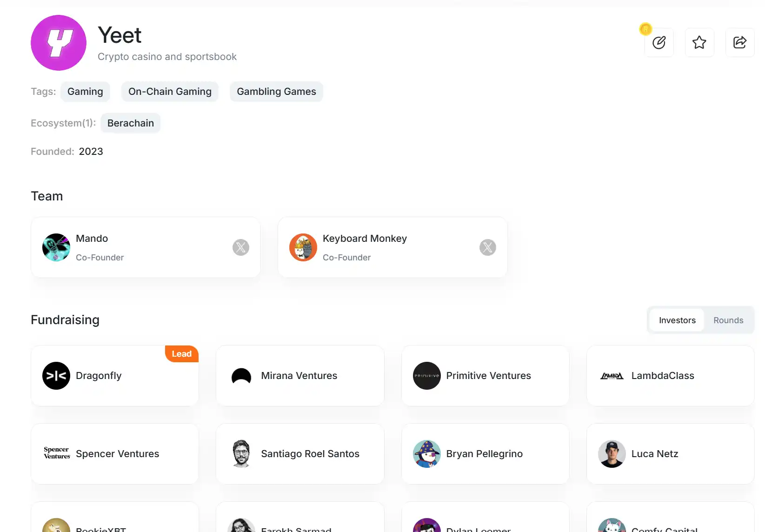Select the Investors tab
This screenshot has height=532, width=765.
pyautogui.click(x=677, y=320)
